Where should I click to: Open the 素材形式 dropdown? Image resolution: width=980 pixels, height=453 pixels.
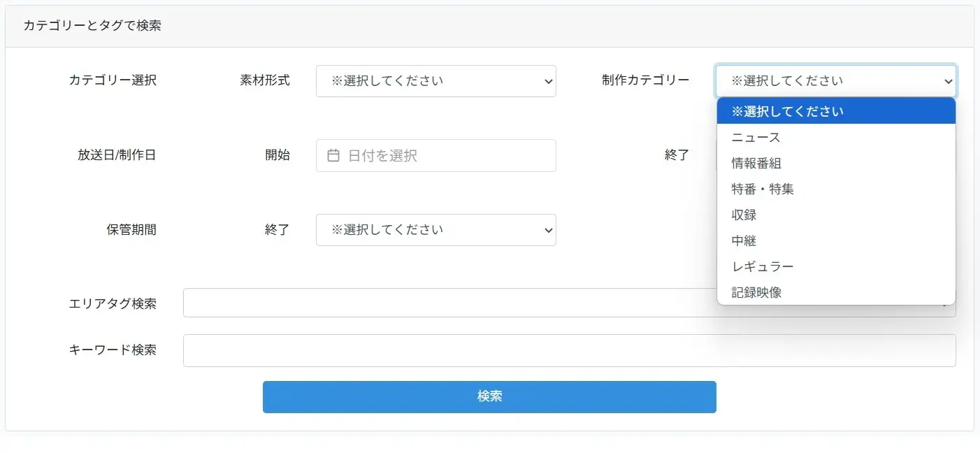pyautogui.click(x=435, y=81)
